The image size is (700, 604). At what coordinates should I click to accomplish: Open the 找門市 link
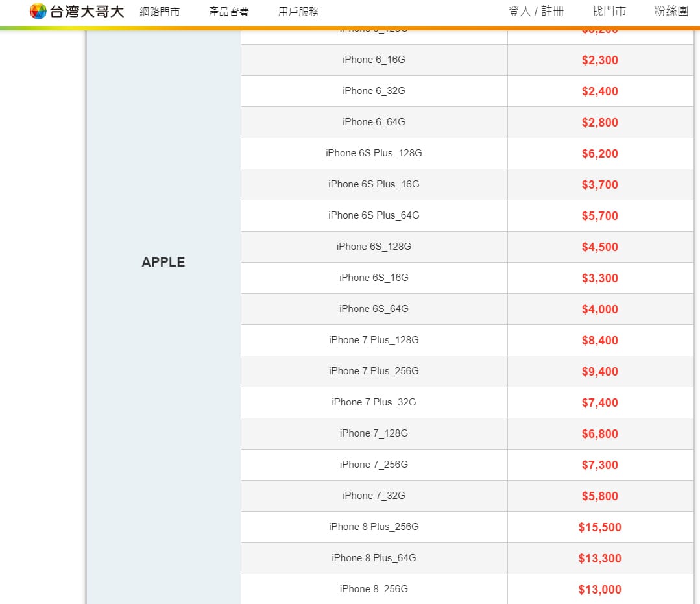(x=609, y=11)
